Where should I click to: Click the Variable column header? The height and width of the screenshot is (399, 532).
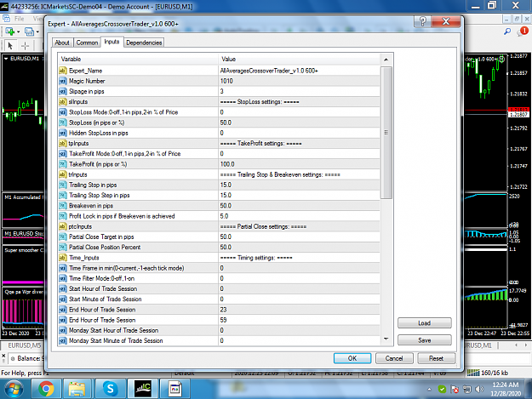pos(138,59)
